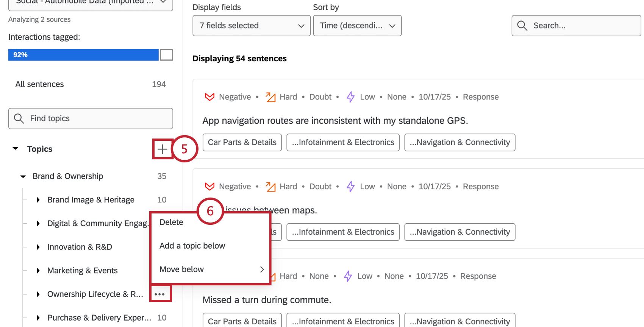Click the 92% interactions tagged progress bar
644x327 pixels.
tap(83, 54)
